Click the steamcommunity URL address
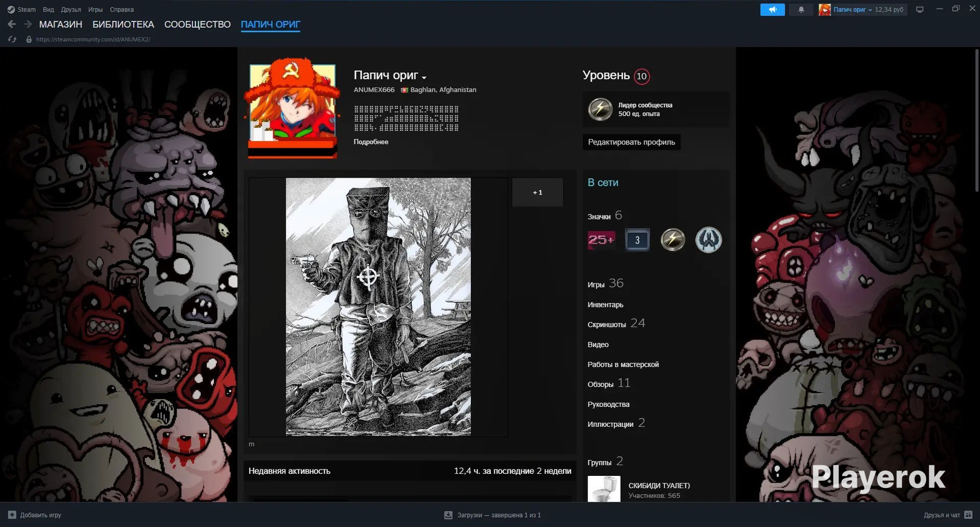Screen dimensions: 980x527 (x=93, y=40)
